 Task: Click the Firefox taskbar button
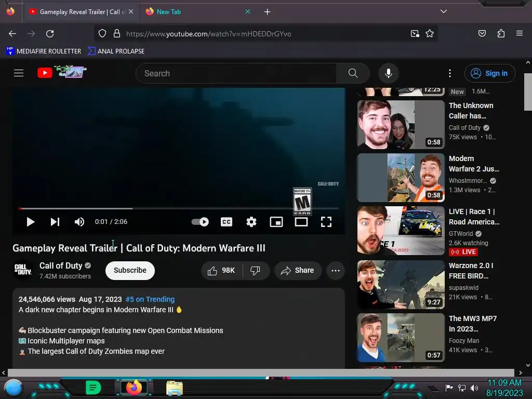(x=134, y=388)
